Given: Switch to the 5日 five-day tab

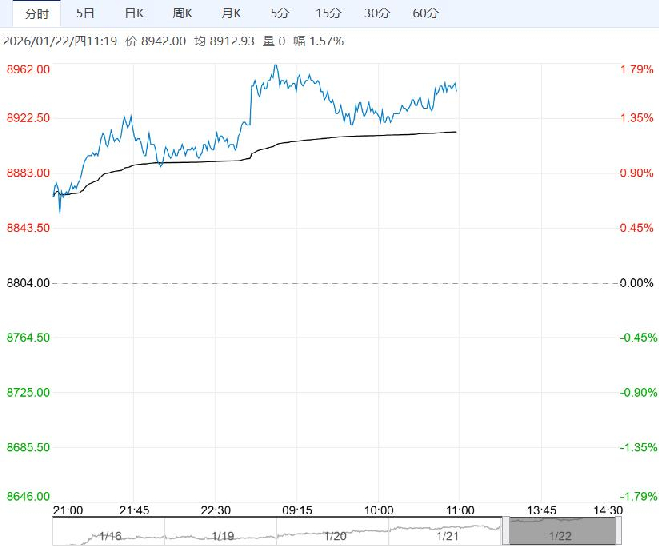Looking at the screenshot, I should click(87, 14).
